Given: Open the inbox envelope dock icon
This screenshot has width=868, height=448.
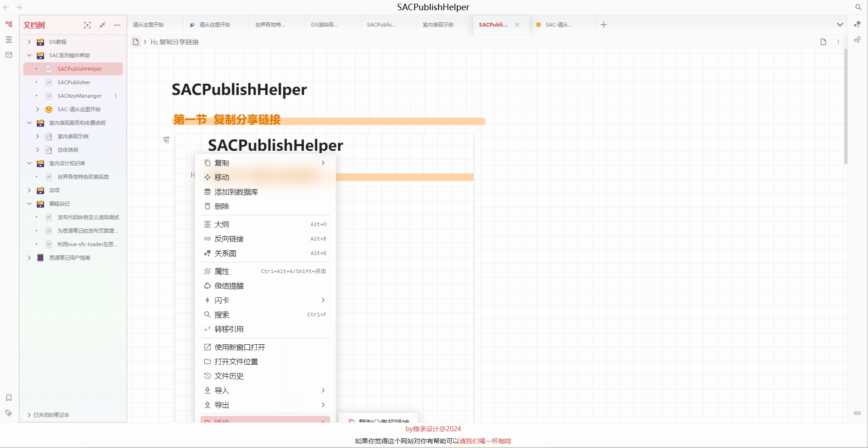Looking at the screenshot, I should [x=9, y=55].
